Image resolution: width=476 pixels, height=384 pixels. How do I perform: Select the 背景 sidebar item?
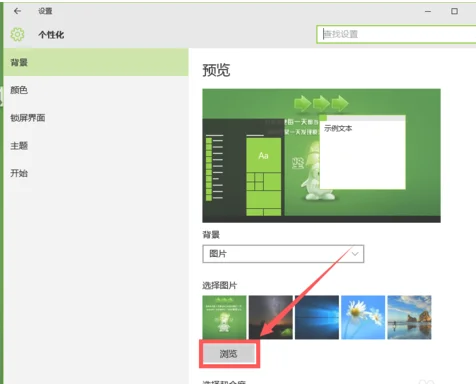click(96, 62)
